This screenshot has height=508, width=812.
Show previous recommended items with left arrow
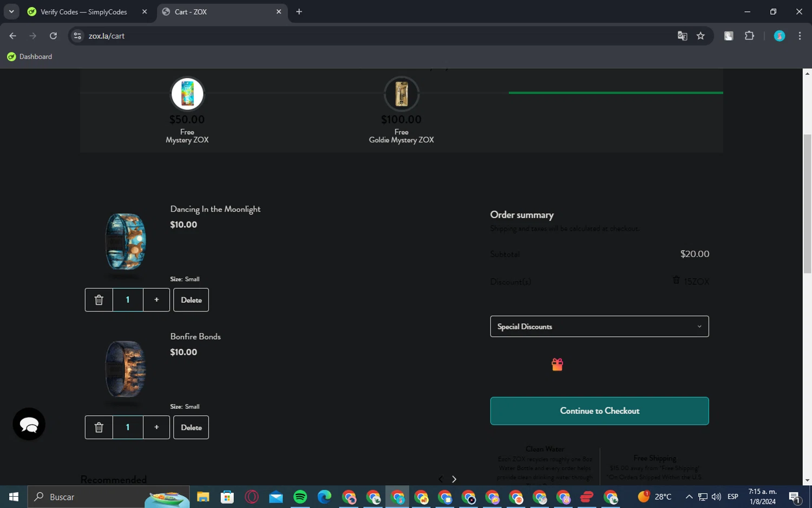click(x=441, y=479)
